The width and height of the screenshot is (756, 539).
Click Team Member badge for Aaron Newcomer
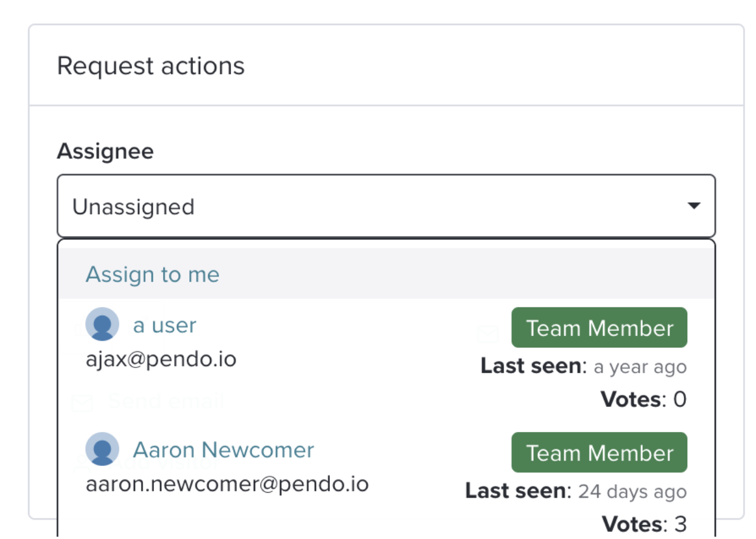[599, 453]
